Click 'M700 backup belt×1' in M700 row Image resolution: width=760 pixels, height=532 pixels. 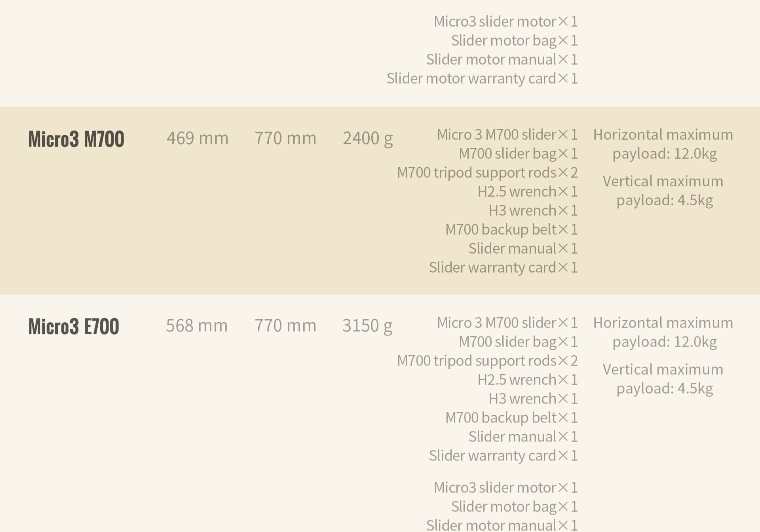point(511,229)
